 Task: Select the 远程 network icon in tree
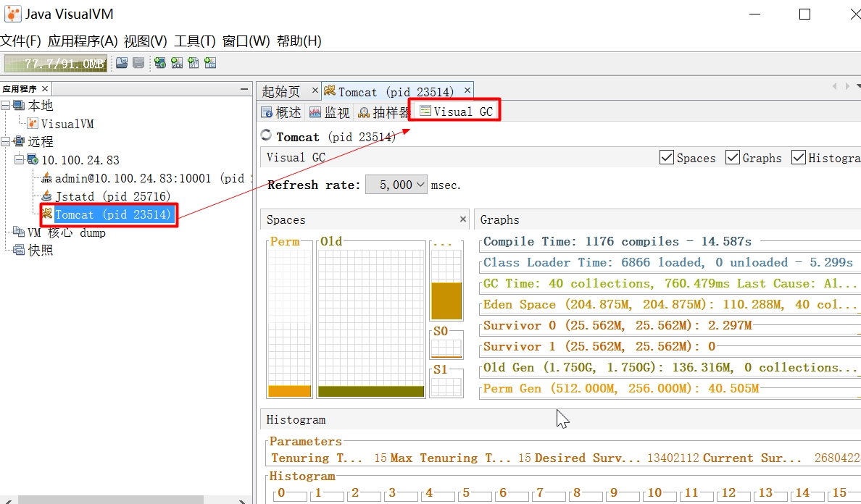click(20, 141)
